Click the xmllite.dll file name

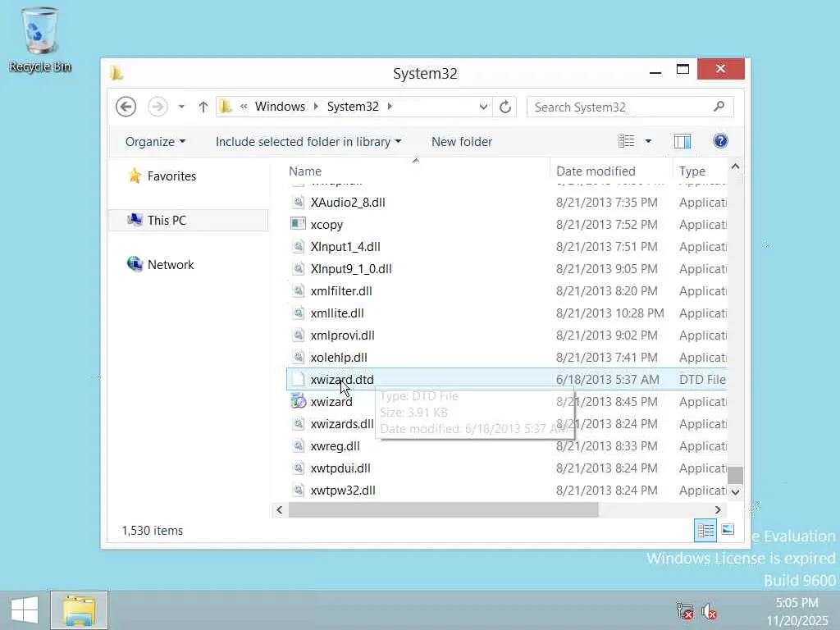tap(337, 313)
